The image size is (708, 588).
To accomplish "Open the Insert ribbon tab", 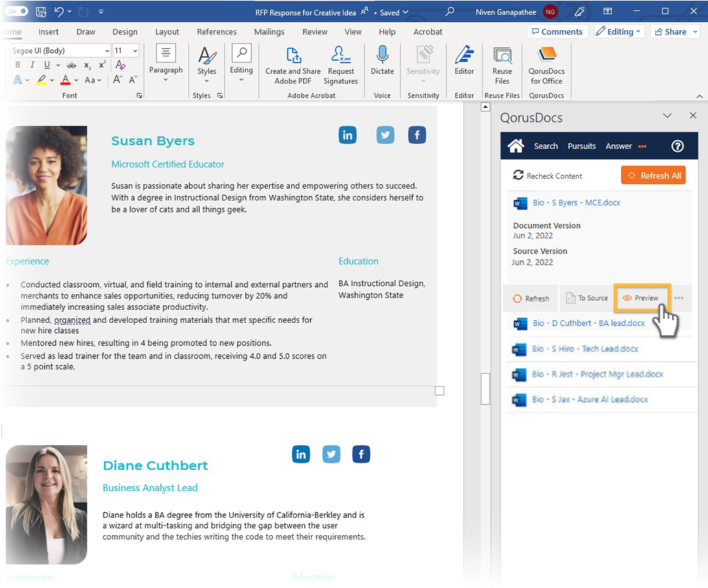I will 48,32.
